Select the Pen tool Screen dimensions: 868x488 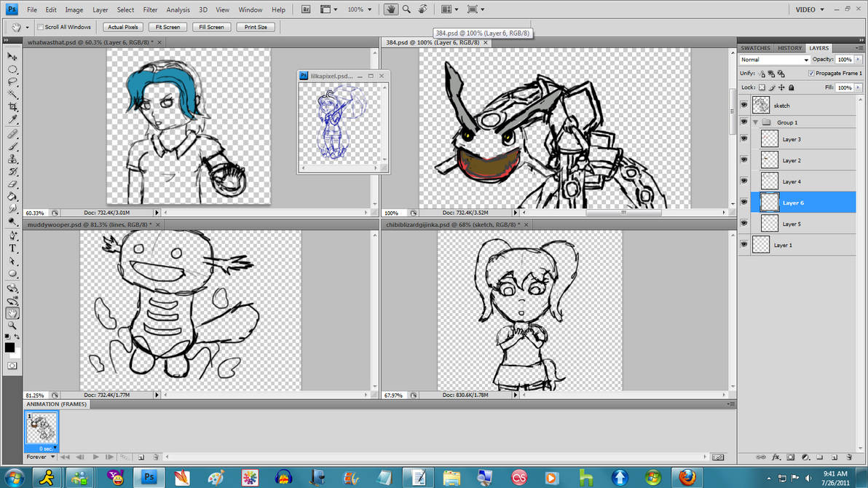click(x=12, y=236)
